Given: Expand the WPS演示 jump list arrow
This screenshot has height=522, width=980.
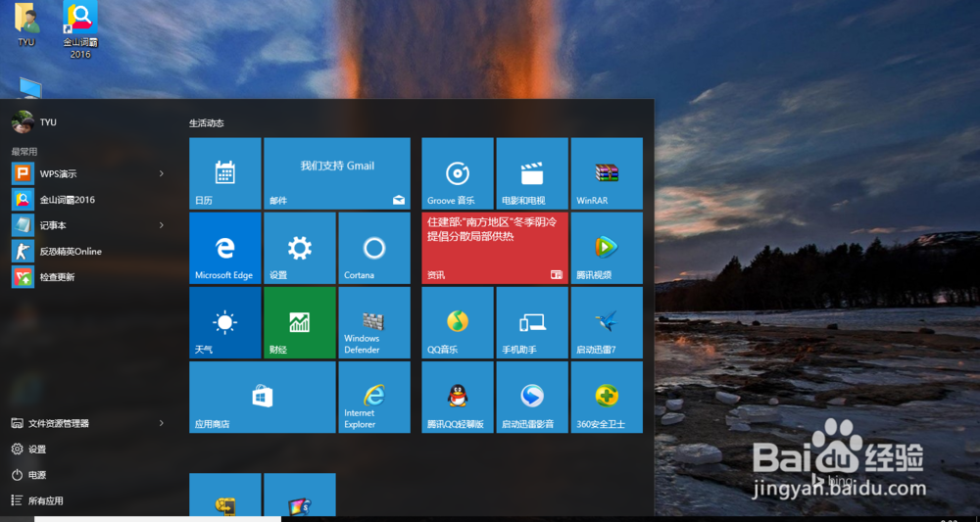Looking at the screenshot, I should (162, 173).
